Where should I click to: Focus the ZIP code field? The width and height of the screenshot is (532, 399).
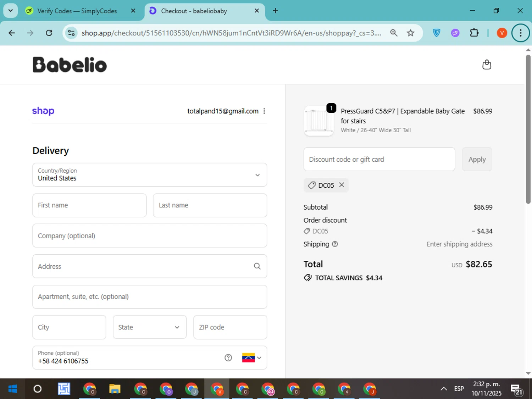[230, 327]
